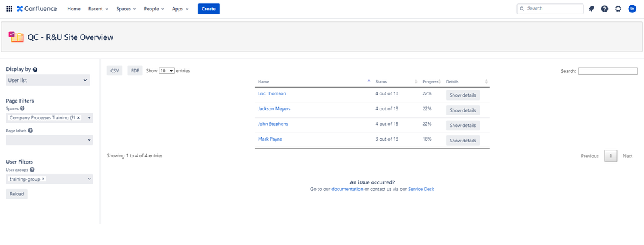Click Mark Payne's '3 out of 18' status
644x245 pixels.
(387, 139)
